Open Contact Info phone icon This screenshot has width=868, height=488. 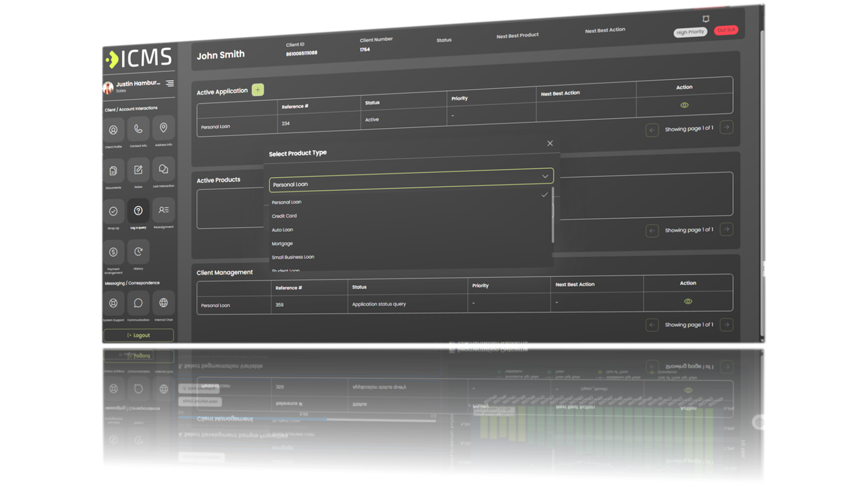tap(138, 129)
